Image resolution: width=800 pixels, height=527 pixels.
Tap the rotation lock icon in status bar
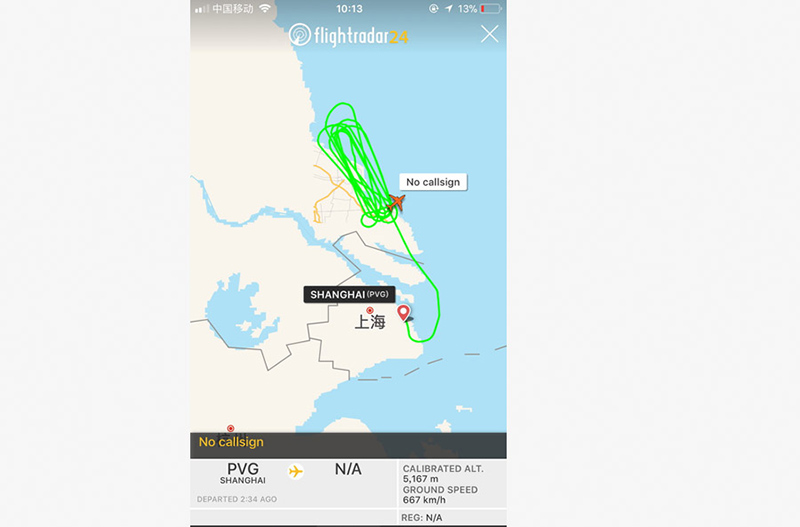434,9
